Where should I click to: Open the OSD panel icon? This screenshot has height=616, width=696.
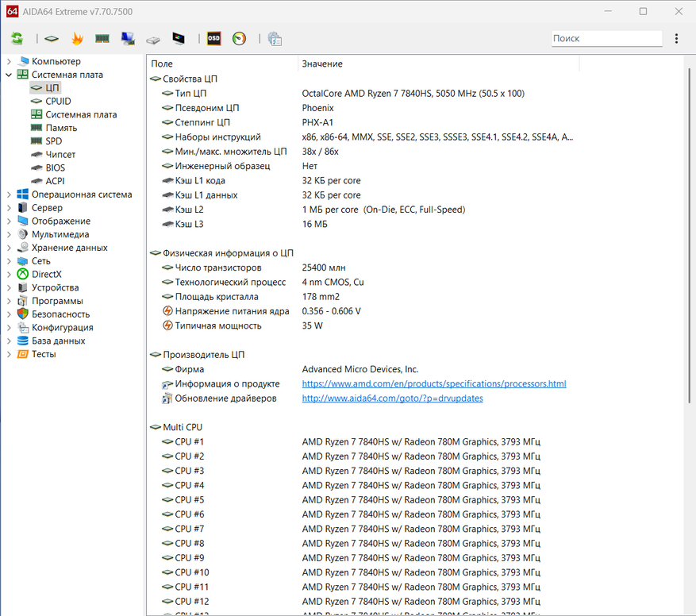click(x=213, y=38)
